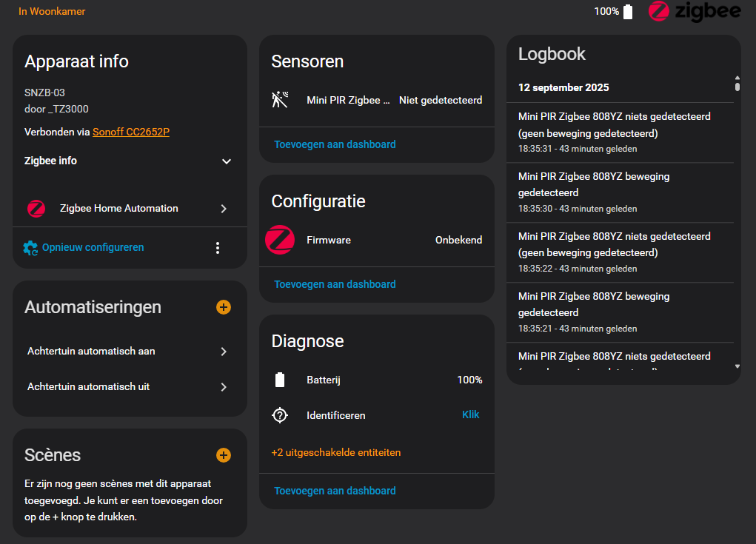Click the motion sensor icon in Sensoren
This screenshot has width=756, height=544.
pyautogui.click(x=280, y=99)
